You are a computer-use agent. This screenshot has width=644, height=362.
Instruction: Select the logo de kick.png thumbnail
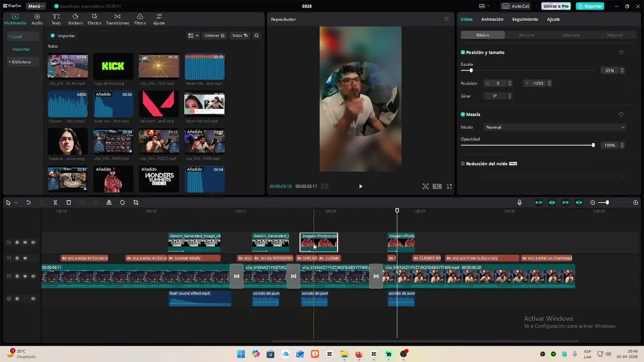[x=113, y=66]
